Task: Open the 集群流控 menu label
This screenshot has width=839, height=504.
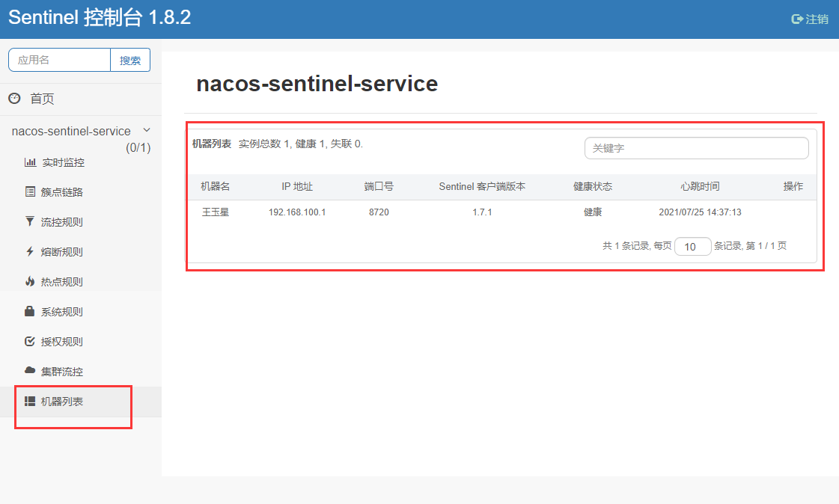Action: point(62,372)
